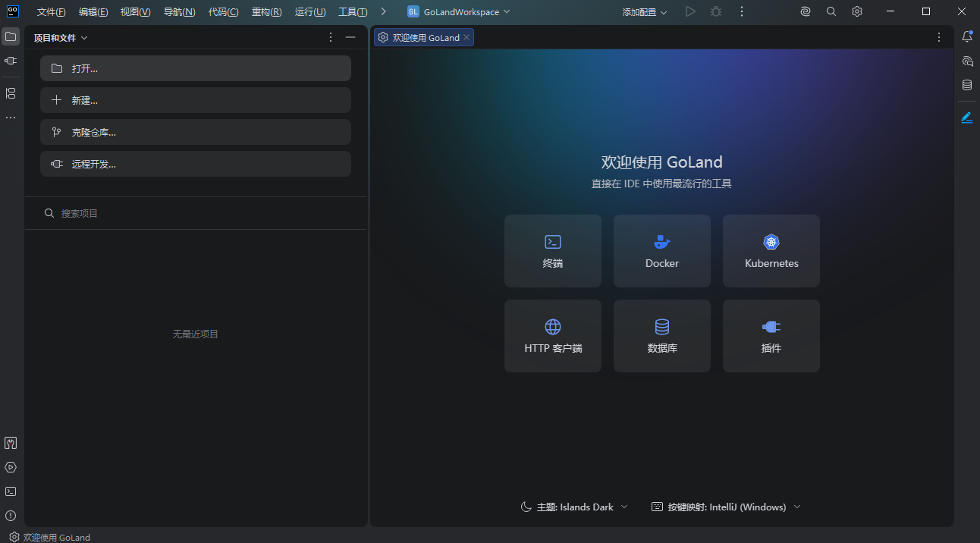The image size is (980, 543).
Task: Open the 按键映射: IntelliJ keymap dropdown
Action: pyautogui.click(x=726, y=507)
